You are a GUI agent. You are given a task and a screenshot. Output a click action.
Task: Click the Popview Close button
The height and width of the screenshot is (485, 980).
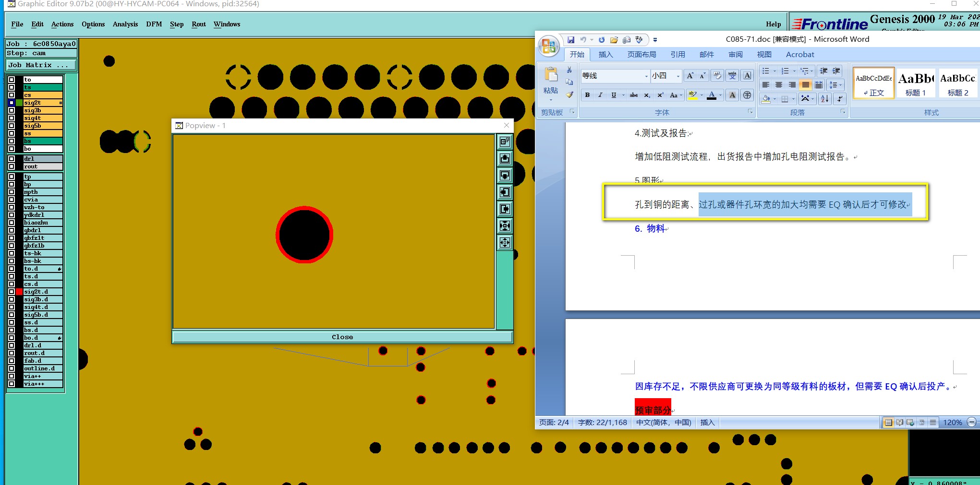coord(342,337)
